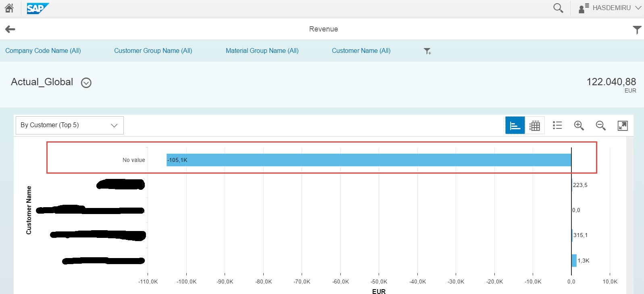Switch to bar chart view

515,126
